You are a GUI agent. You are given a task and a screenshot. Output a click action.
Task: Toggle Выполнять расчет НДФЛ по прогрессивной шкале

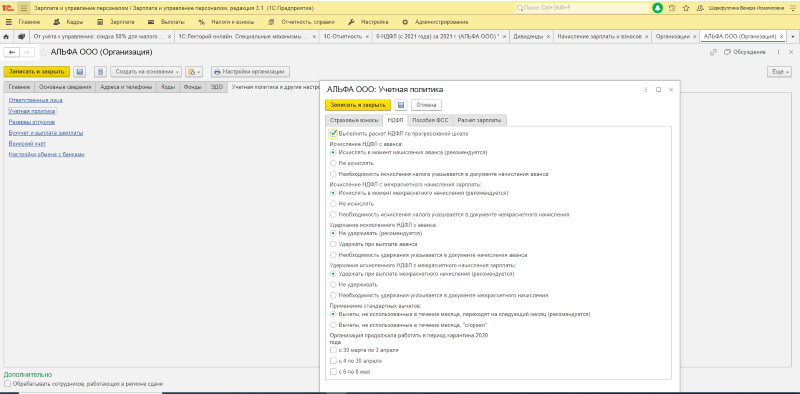(334, 134)
